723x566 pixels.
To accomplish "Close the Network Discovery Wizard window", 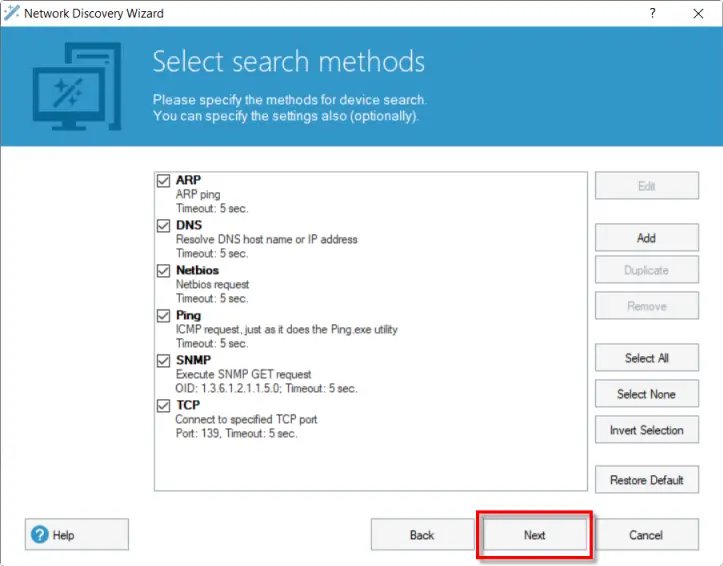I will [698, 13].
